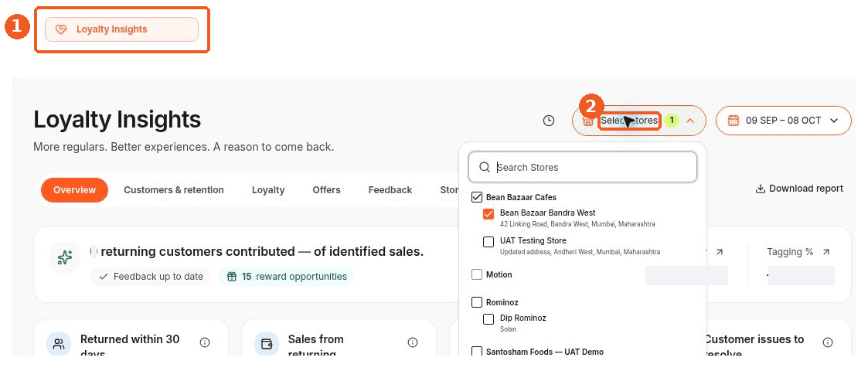The image size is (868, 371).
Task: Enable Santosham Foods — UAT Demo checkbox
Action: pos(477,352)
